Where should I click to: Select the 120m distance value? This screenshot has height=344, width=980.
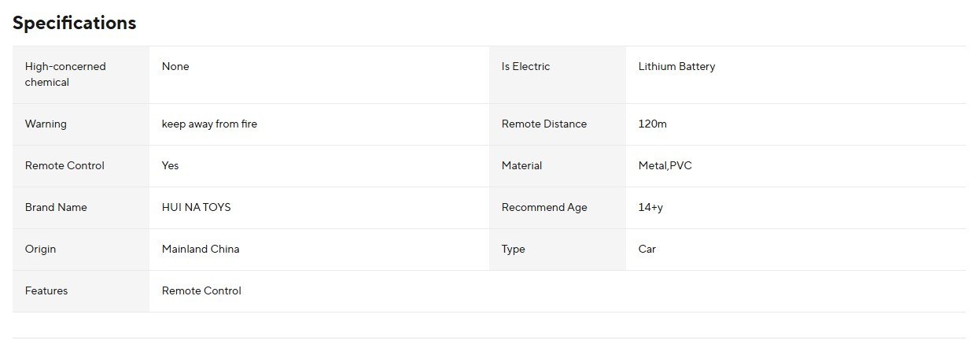(652, 124)
